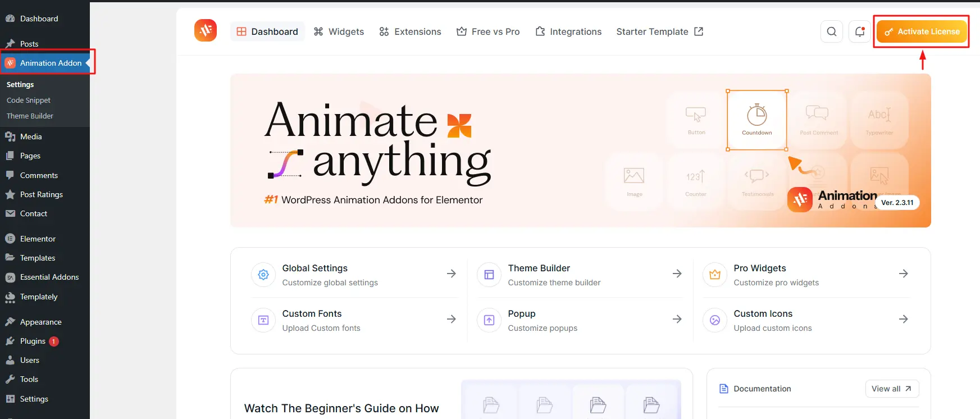Click the Templates folder icon
The image size is (980, 419).
(10, 258)
